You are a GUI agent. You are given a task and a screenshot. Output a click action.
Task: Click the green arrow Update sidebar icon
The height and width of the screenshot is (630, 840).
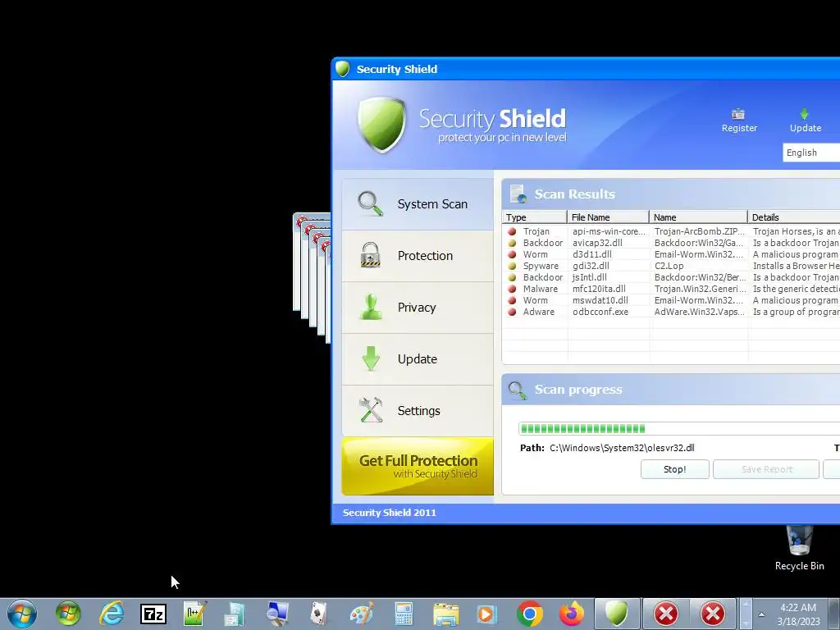click(371, 358)
